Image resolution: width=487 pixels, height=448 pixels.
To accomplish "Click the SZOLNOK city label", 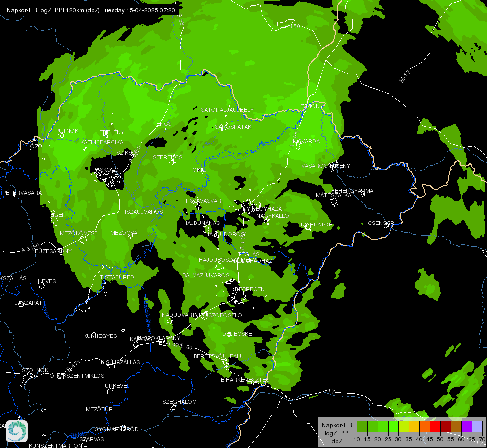I will (35, 370).
